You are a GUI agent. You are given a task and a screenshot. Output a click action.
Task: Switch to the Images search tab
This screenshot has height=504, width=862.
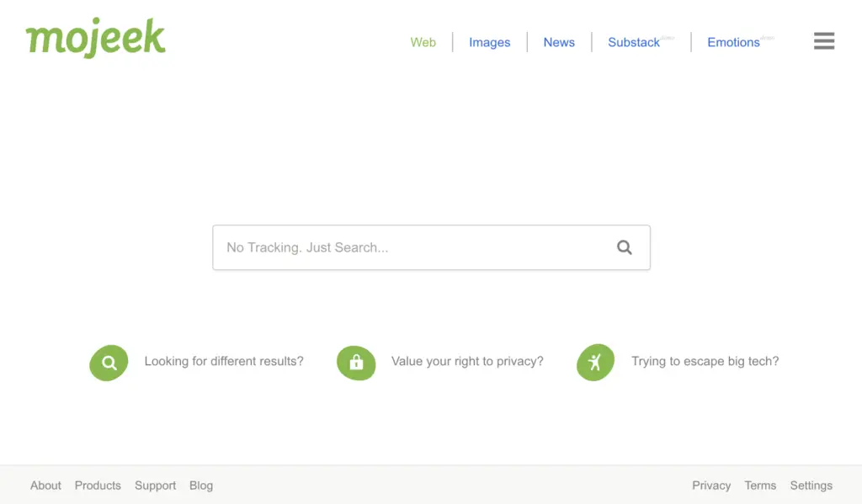(x=489, y=42)
